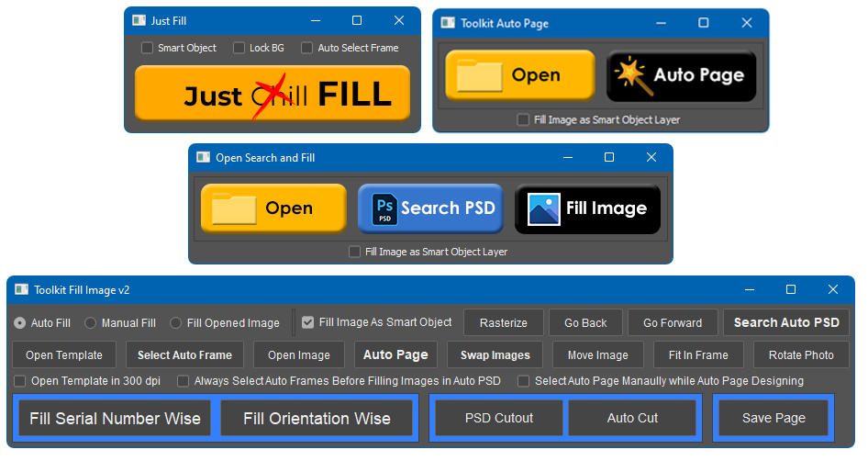Viewport: 868px width, 461px height.
Task: Click the Just Fill window title icon
Action: click(x=139, y=21)
